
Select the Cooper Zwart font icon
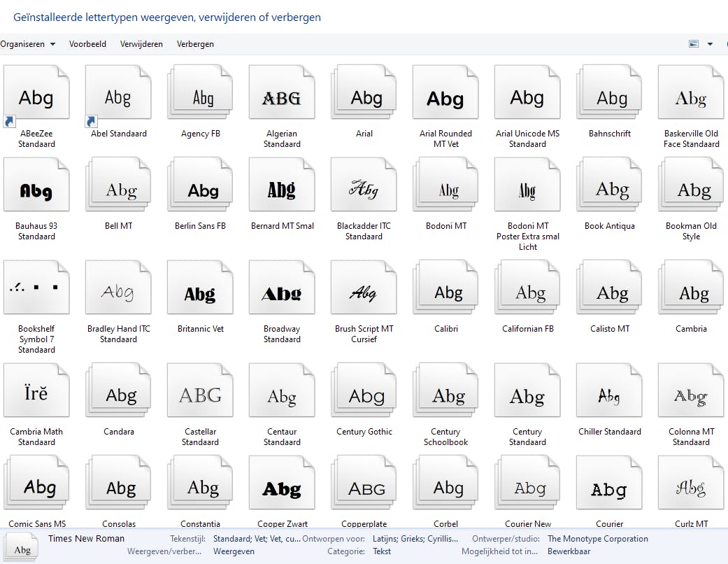(282, 483)
